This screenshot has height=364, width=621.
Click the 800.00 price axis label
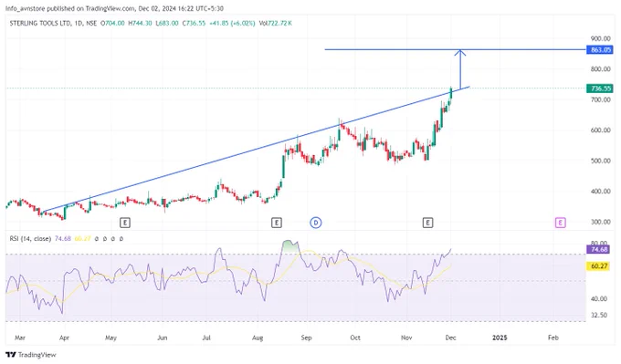click(x=600, y=68)
